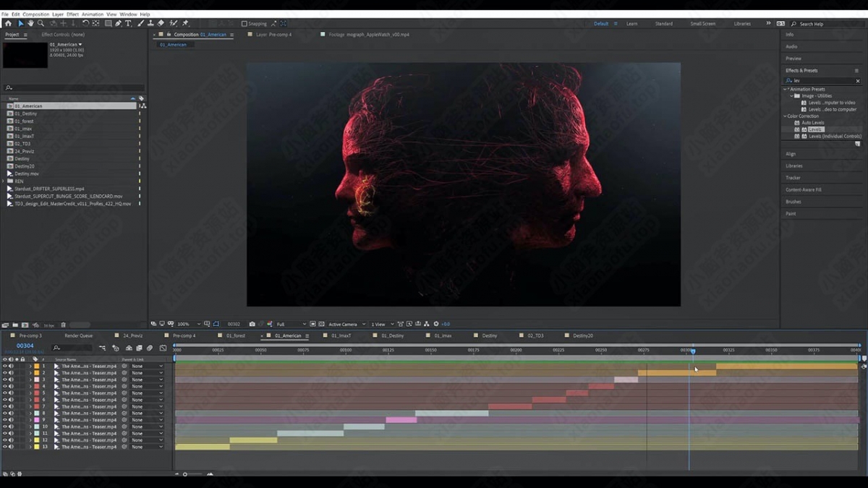868x488 pixels.
Task: Open the viewer resolution dropdown showing Full
Action: 291,324
